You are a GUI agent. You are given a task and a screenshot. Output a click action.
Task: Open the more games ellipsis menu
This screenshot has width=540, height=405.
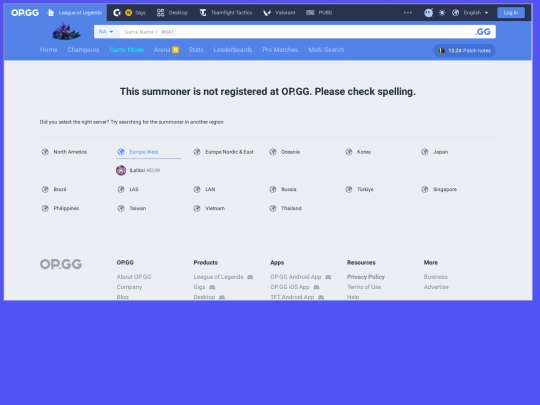click(408, 13)
